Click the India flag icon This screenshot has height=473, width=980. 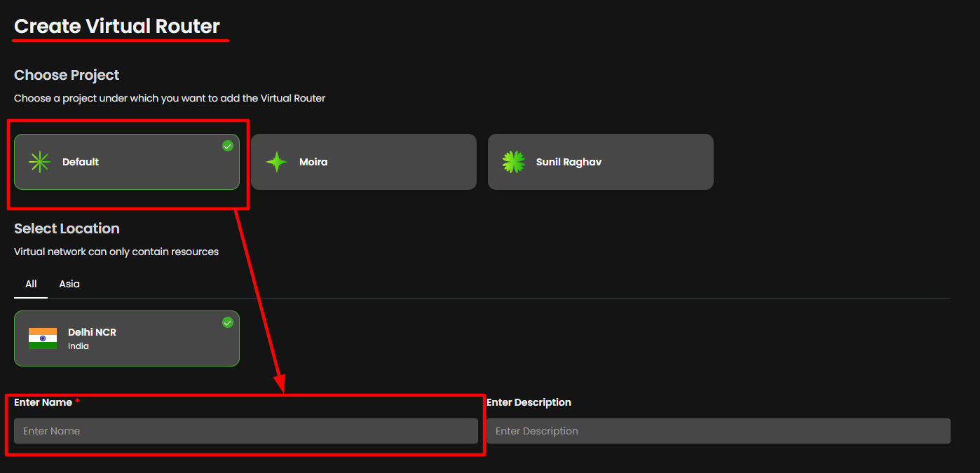point(43,338)
